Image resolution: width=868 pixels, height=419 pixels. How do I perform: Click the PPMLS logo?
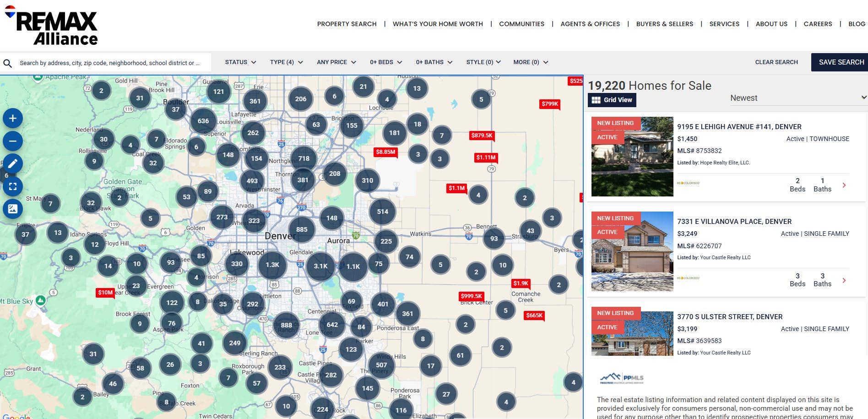[622, 379]
